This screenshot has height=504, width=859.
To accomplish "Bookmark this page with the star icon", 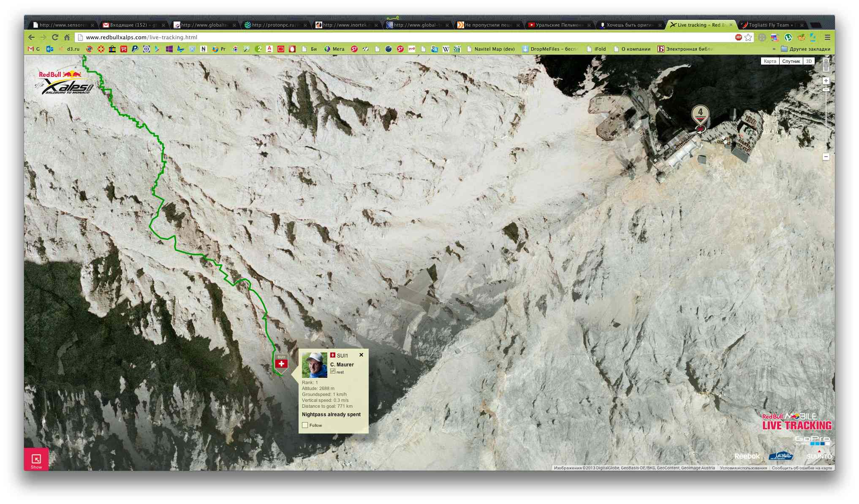I will click(x=748, y=37).
